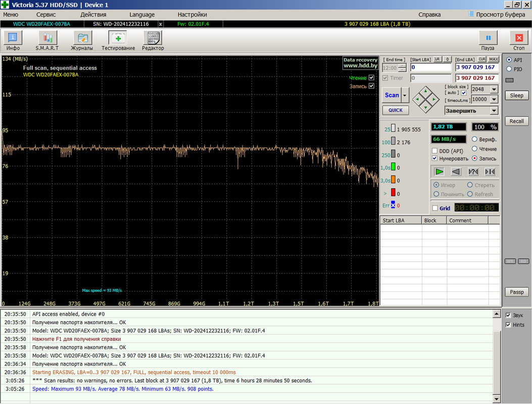Pause the scan with Пауза

point(488,38)
